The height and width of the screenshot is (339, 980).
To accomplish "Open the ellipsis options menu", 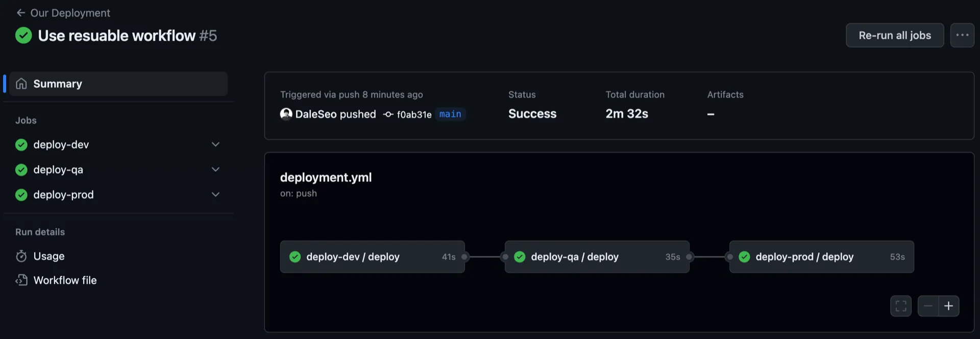I will point(963,35).
